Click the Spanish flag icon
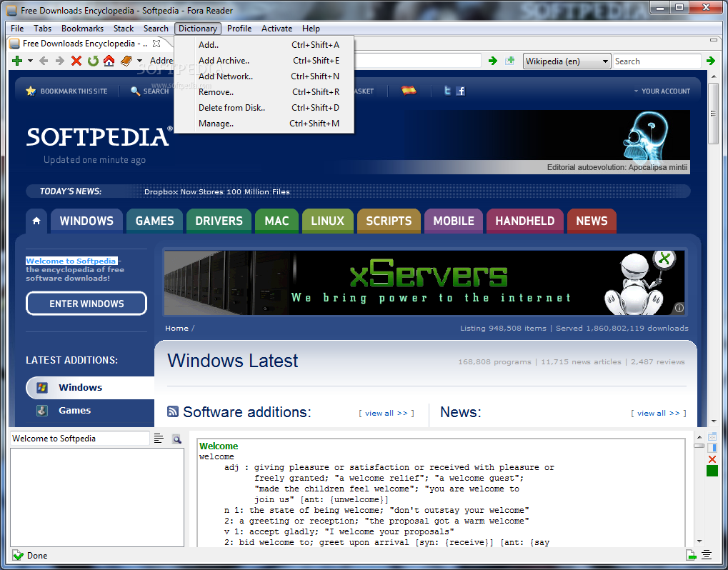Image resolution: width=728 pixels, height=570 pixels. 409,91
